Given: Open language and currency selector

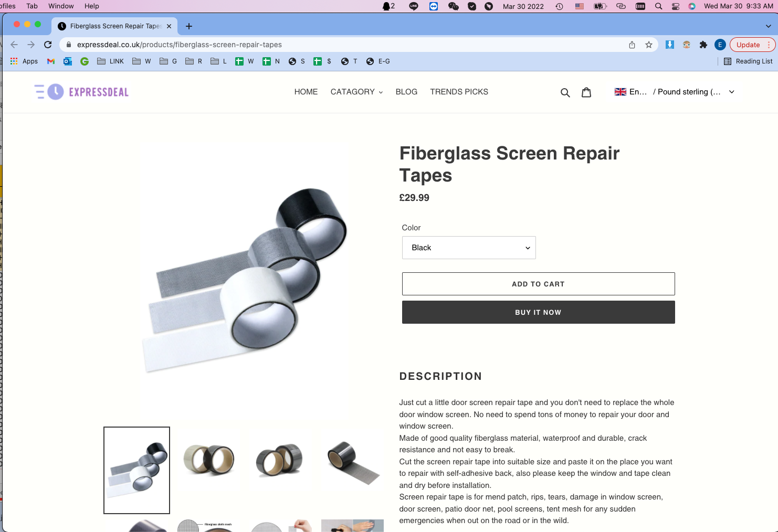Looking at the screenshot, I should 675,92.
